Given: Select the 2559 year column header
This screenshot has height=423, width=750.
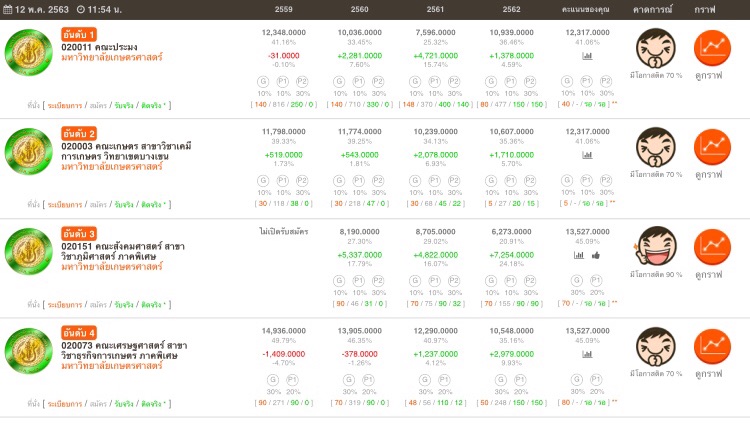Looking at the screenshot, I should click(283, 9).
